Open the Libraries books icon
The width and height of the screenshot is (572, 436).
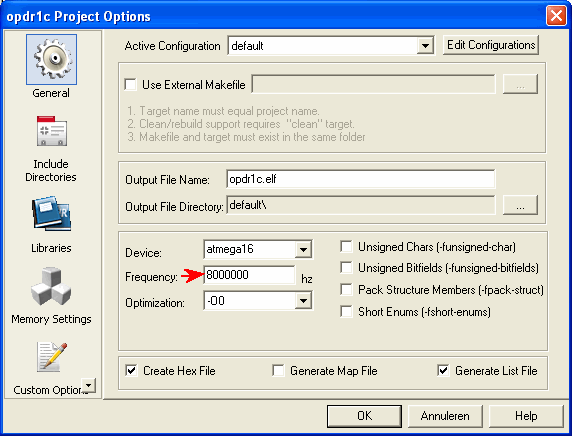click(x=51, y=214)
